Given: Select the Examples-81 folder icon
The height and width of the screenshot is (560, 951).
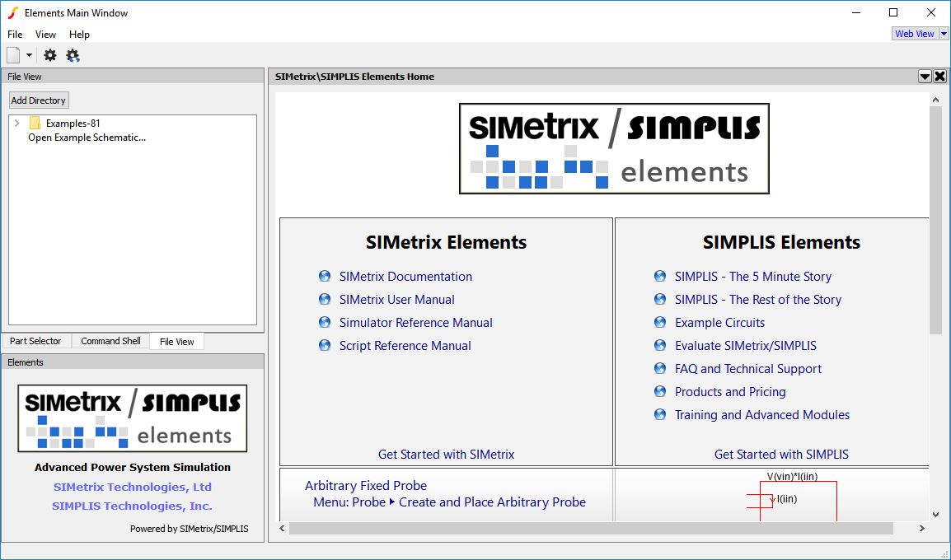Looking at the screenshot, I should tap(35, 123).
